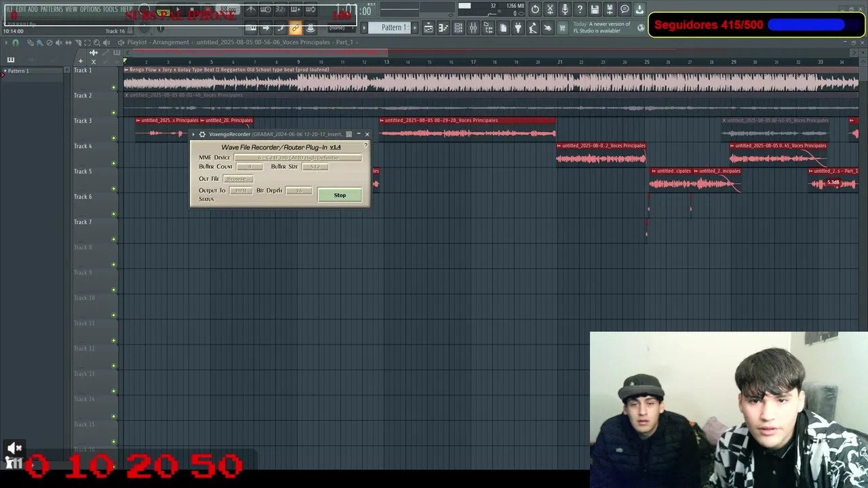Select the playlist paint brush tool
This screenshot has width=868, height=488.
point(39,43)
